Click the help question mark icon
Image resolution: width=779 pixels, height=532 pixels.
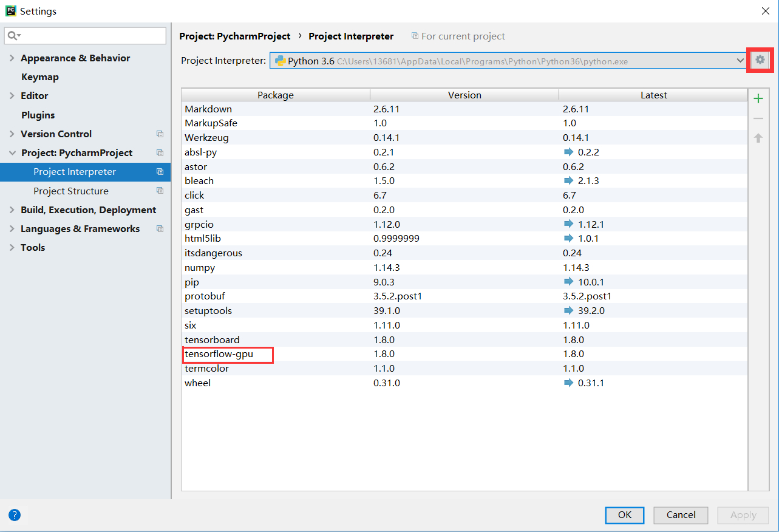[x=15, y=515]
